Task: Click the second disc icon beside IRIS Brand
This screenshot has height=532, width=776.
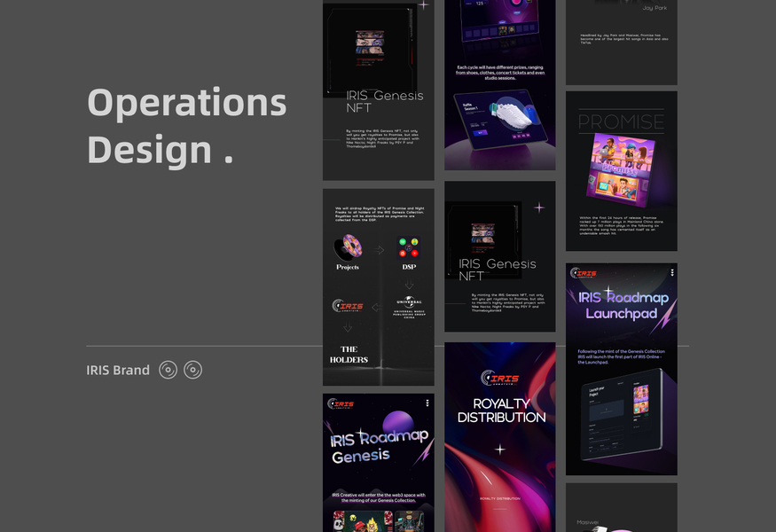Action: click(192, 370)
